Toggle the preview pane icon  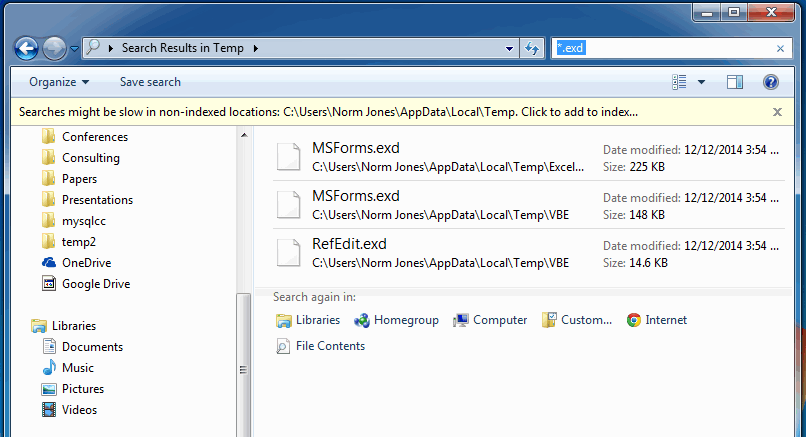coord(735,82)
